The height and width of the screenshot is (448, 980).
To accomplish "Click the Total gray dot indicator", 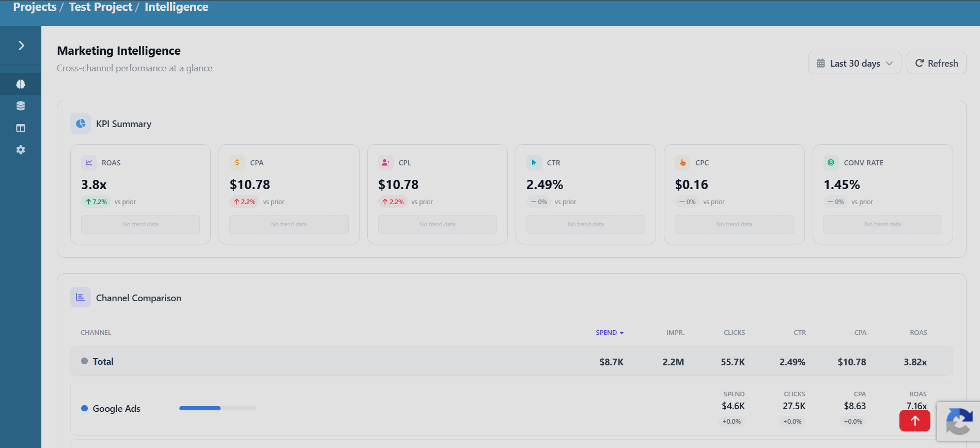I will coord(85,361).
